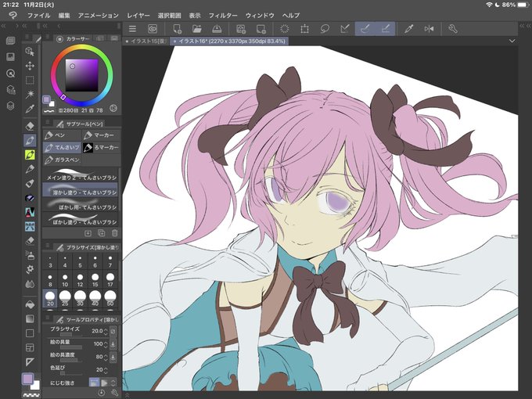This screenshot has height=399, width=532.
Task: Click the ブラシサイズ 20.0 value field
Action: (97, 331)
